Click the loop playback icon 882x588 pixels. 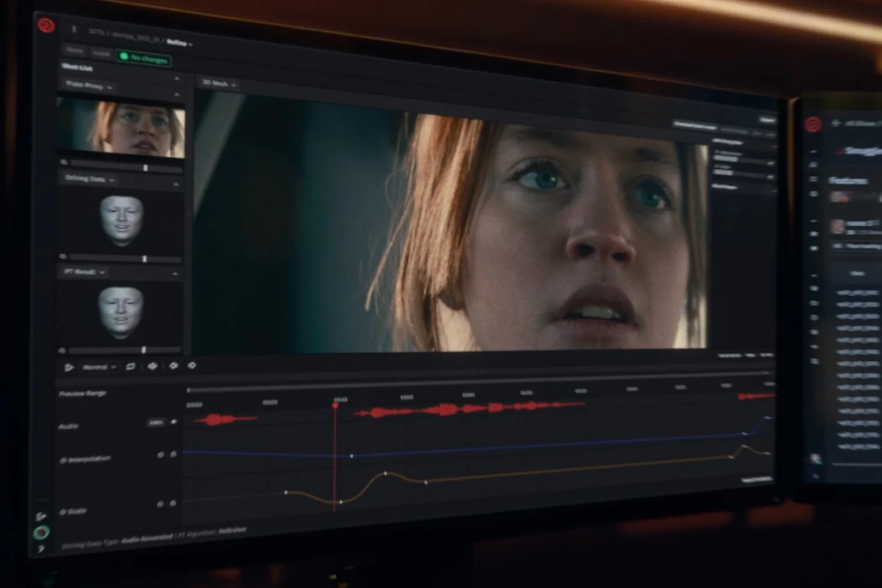[131, 366]
